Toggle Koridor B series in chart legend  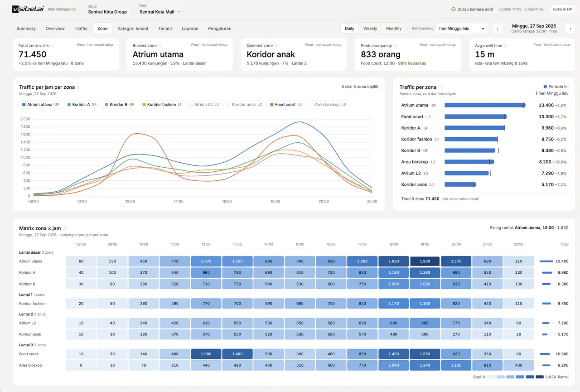(120, 105)
